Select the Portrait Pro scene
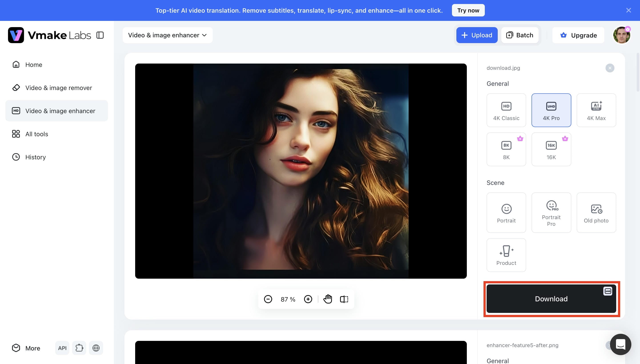The image size is (640, 364). (551, 212)
